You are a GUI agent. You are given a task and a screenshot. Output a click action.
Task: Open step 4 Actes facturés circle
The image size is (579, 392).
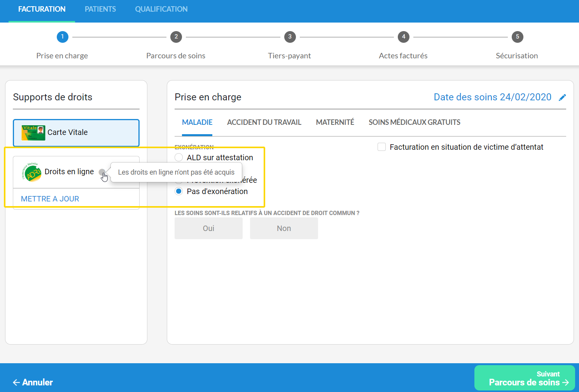(404, 37)
